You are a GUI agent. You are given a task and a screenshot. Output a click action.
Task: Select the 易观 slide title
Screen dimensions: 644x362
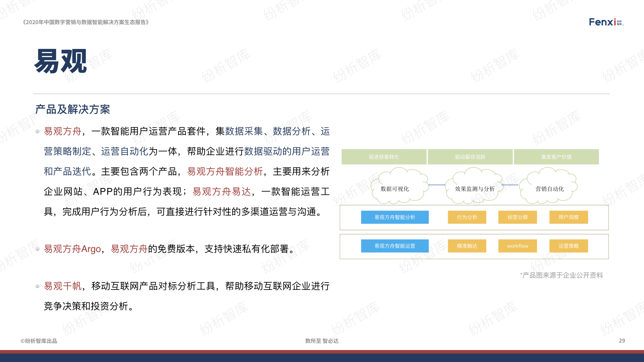pos(61,61)
